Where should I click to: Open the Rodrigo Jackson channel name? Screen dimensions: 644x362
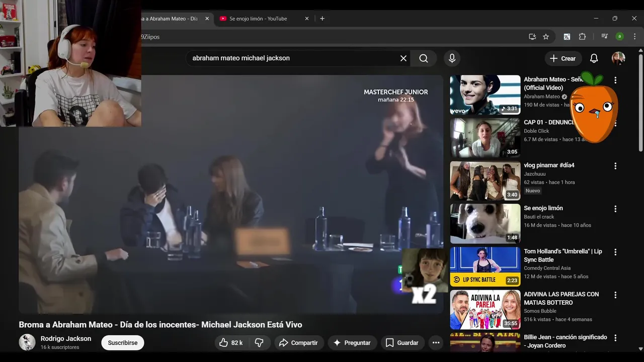pyautogui.click(x=66, y=339)
